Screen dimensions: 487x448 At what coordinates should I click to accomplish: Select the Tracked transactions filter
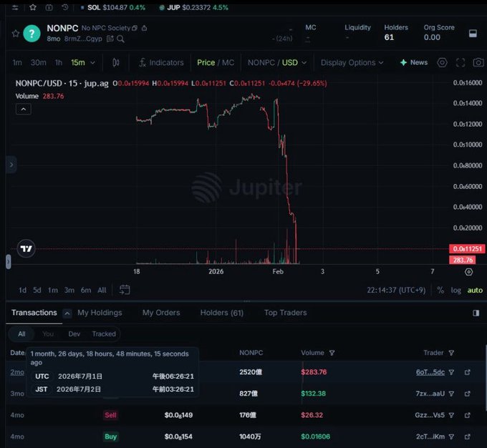[x=104, y=334]
